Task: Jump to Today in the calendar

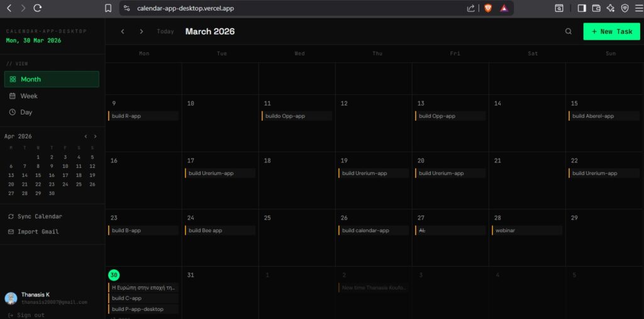Action: point(165,31)
